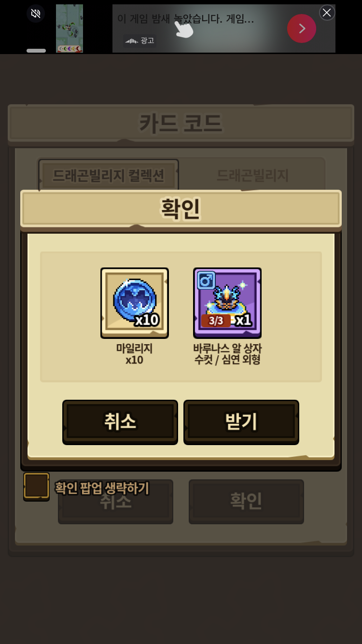Viewport: 362px width, 644px height.
Task: Click the background 취소 button behind popup
Action: click(116, 502)
